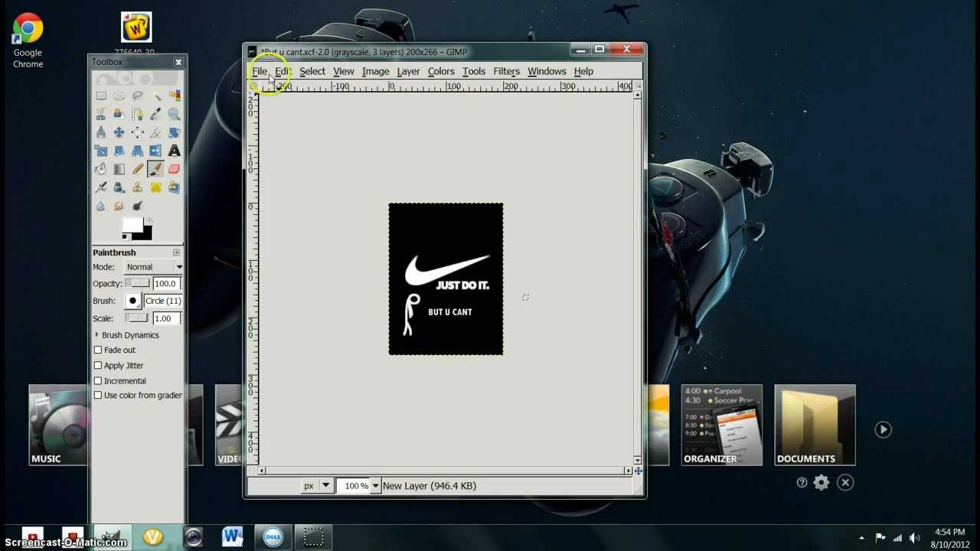Open the Music tile on desktop
The width and height of the screenshot is (980, 551).
[58, 425]
